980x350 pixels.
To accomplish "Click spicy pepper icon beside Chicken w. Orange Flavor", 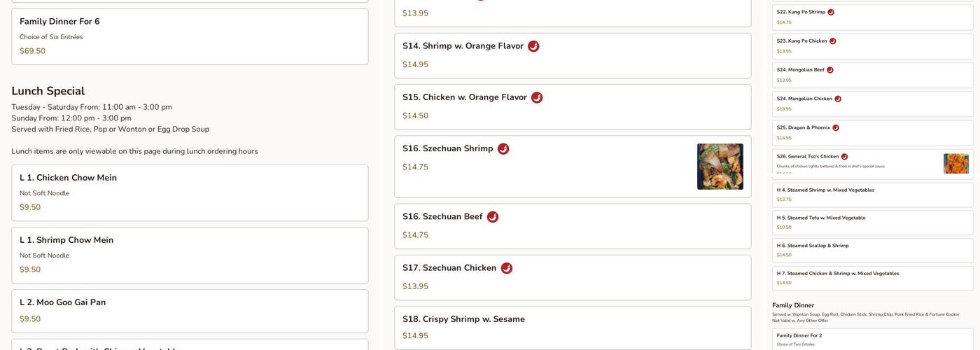I will pos(537,98).
